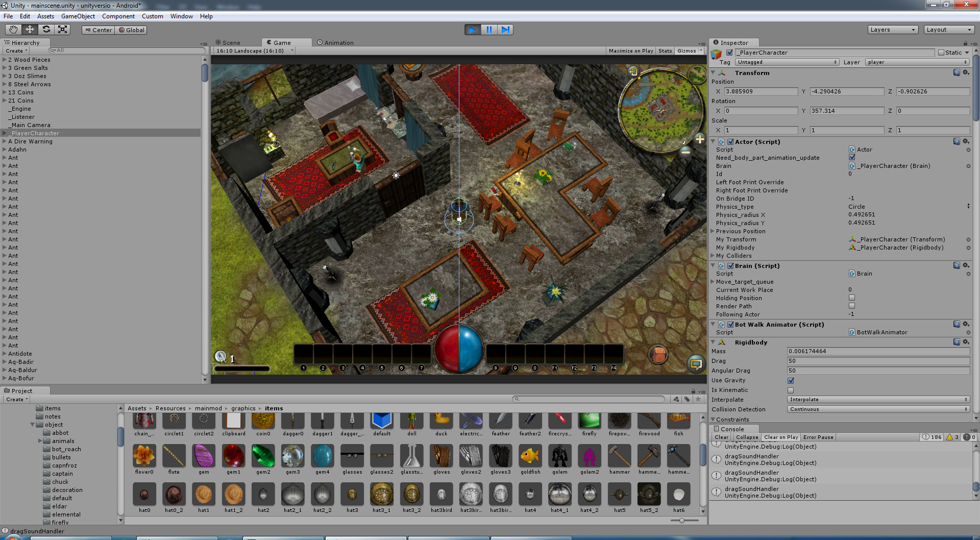Click the minimap zoom-in plus icon

[700, 139]
